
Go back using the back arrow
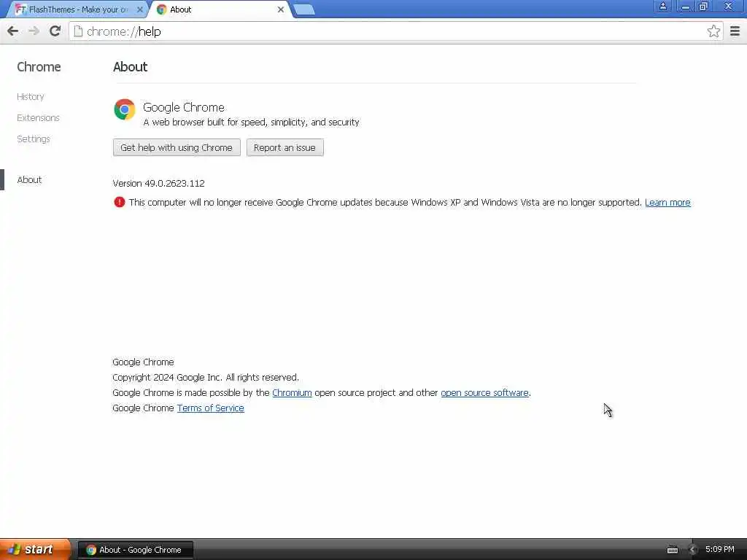point(13,31)
